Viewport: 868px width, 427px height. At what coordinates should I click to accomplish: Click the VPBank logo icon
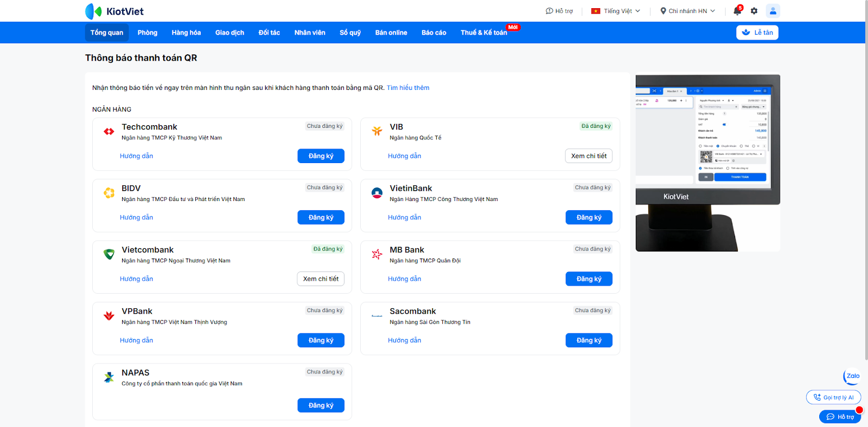[109, 315]
